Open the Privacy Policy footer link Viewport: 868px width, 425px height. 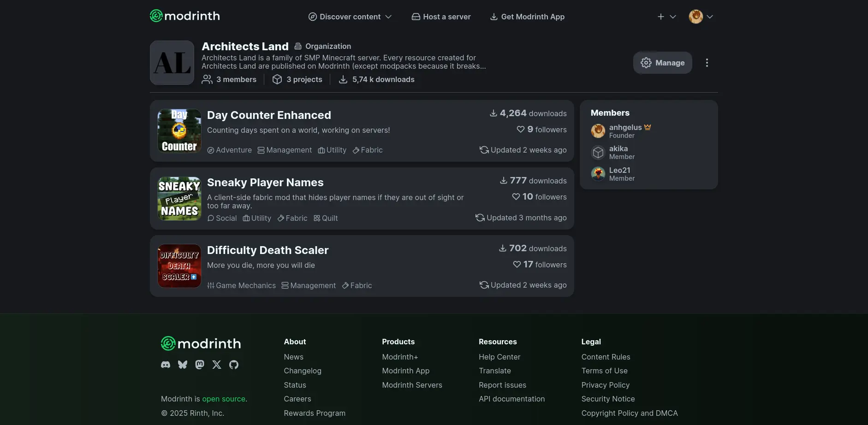point(605,385)
